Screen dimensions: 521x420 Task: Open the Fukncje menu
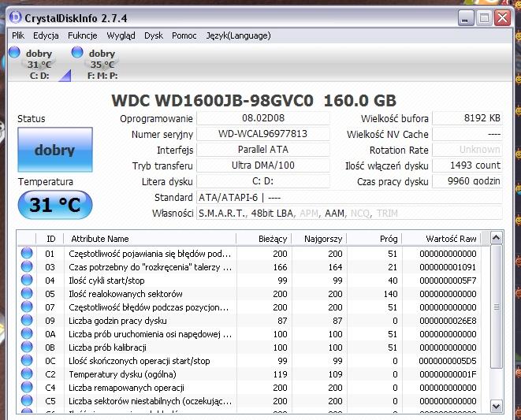pyautogui.click(x=83, y=35)
